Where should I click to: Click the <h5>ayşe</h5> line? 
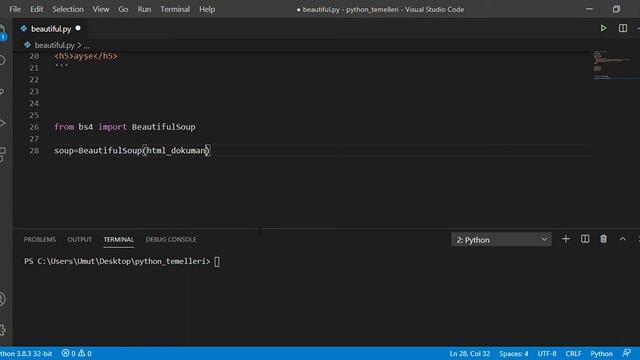tap(86, 56)
